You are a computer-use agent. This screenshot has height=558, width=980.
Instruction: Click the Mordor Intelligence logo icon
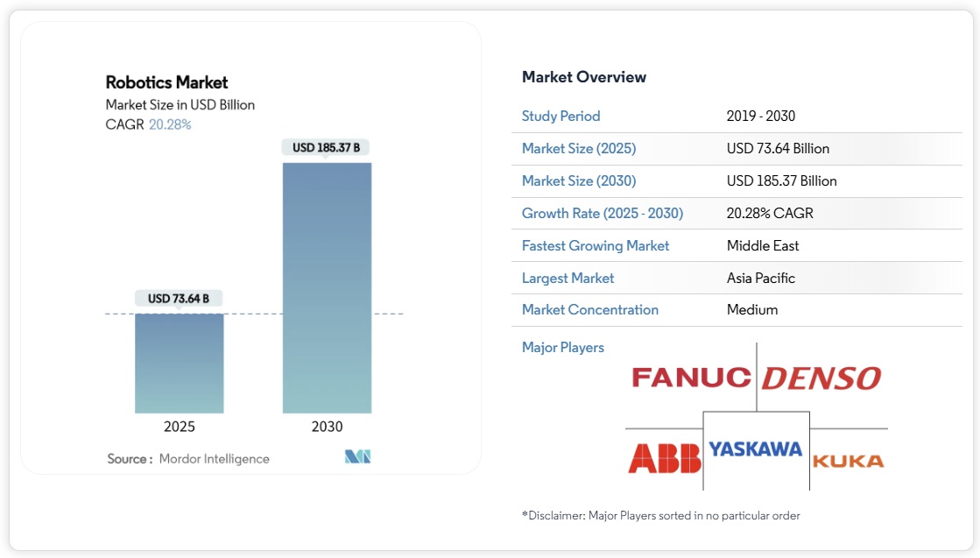pyautogui.click(x=358, y=457)
